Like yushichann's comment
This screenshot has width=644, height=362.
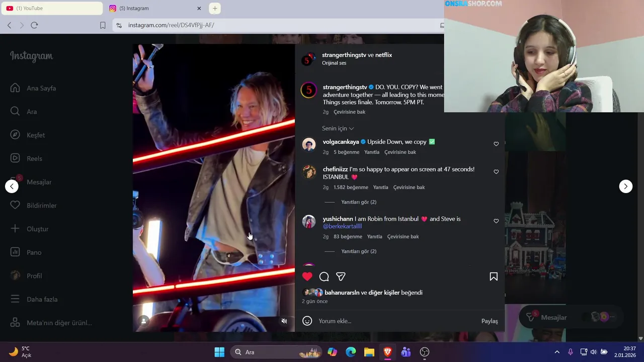[x=496, y=221]
